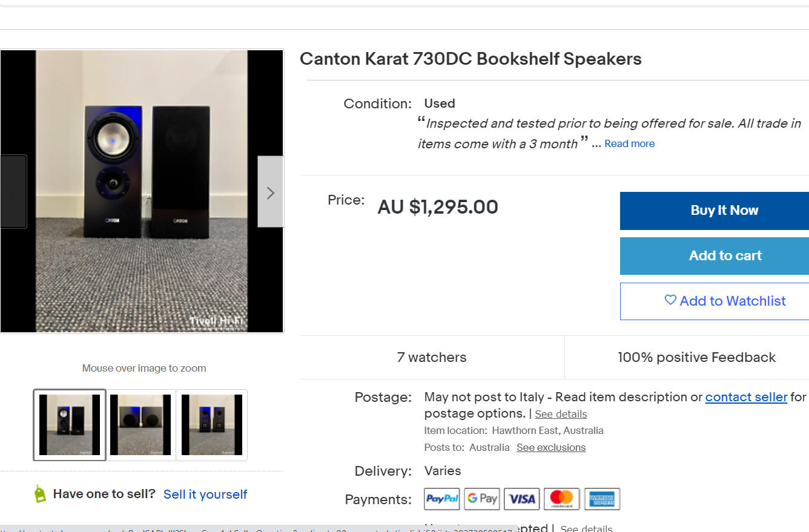Click the previous image arrow
Screen dimensions: 809x532
pyautogui.click(x=13, y=192)
